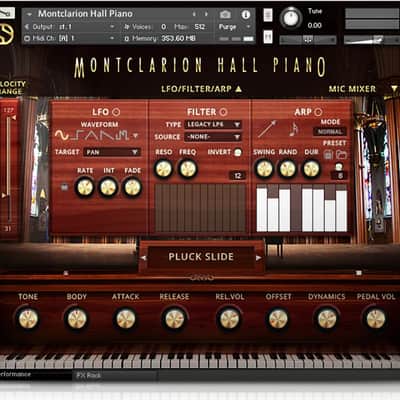Click the PLUCK SLIDE preset name
The width and height of the screenshot is (400, 400).
[201, 257]
